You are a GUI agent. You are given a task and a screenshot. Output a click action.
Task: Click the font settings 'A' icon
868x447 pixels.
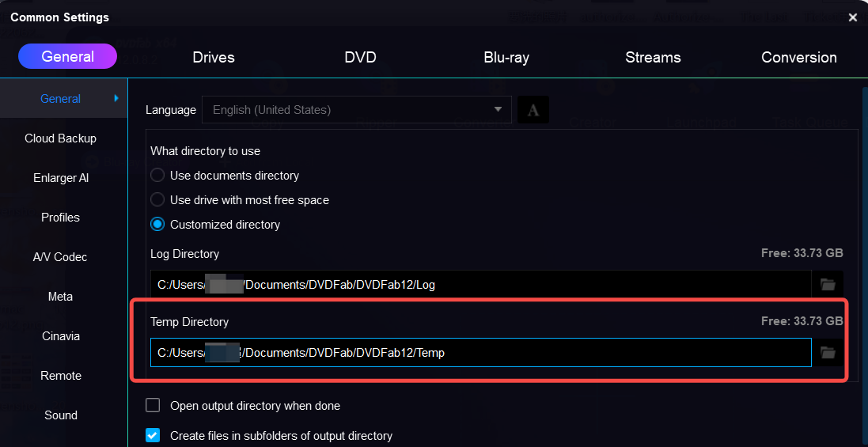533,110
